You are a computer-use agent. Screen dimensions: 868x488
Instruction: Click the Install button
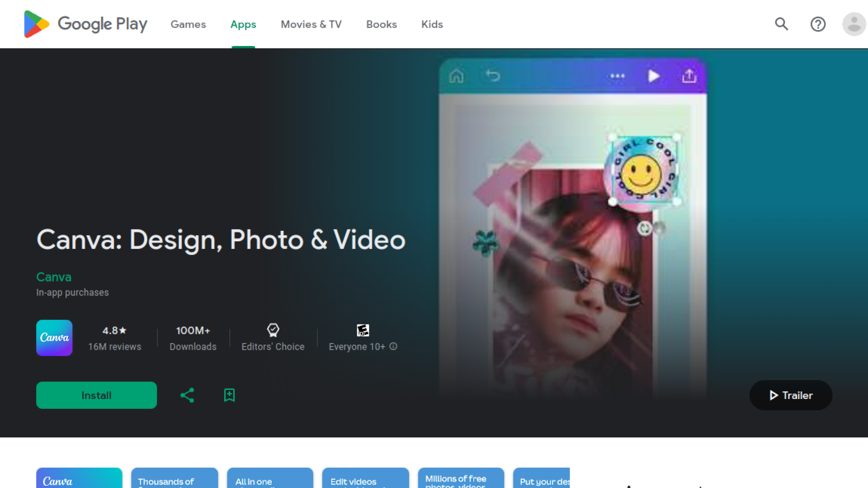tap(96, 395)
